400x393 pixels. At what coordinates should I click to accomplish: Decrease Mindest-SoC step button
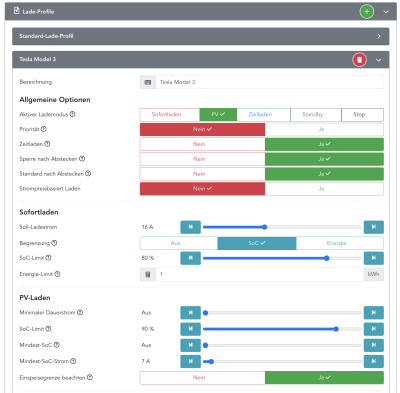click(x=191, y=345)
